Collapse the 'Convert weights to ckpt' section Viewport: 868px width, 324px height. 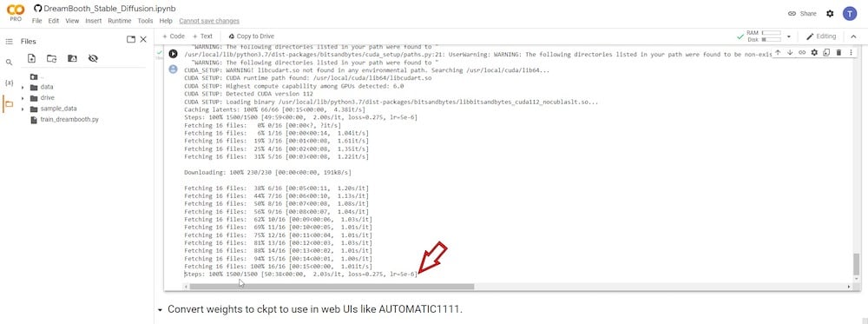[x=160, y=309]
